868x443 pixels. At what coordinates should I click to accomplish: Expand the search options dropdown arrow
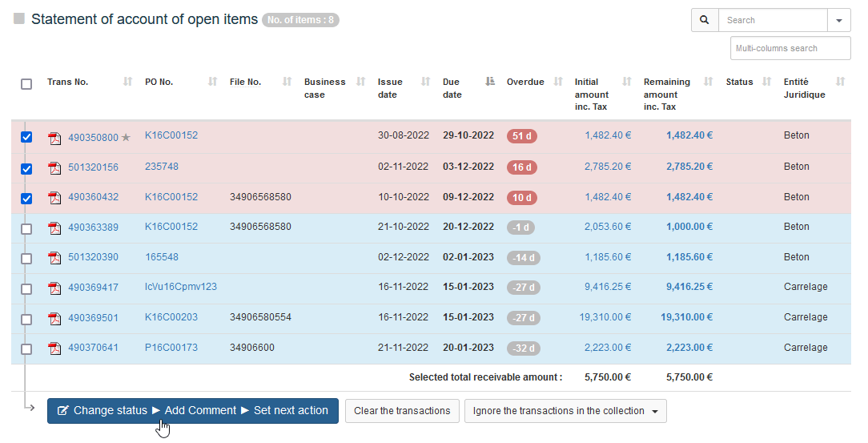[x=838, y=20]
